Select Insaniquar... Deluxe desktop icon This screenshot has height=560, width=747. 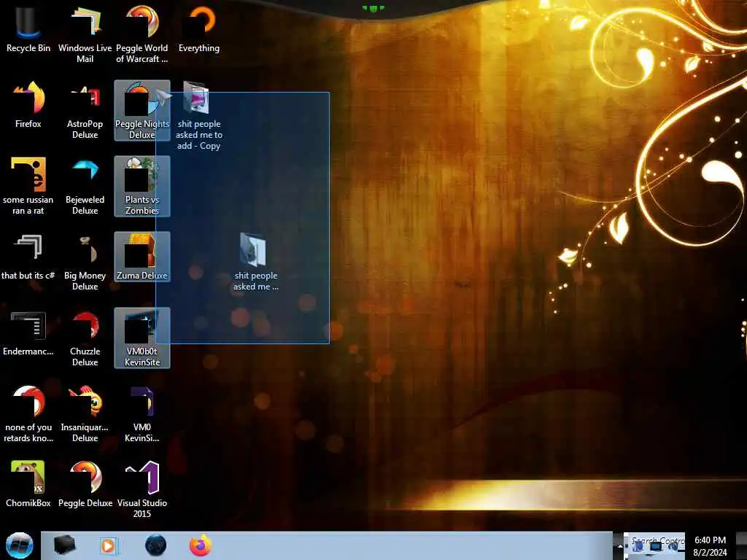coord(85,414)
